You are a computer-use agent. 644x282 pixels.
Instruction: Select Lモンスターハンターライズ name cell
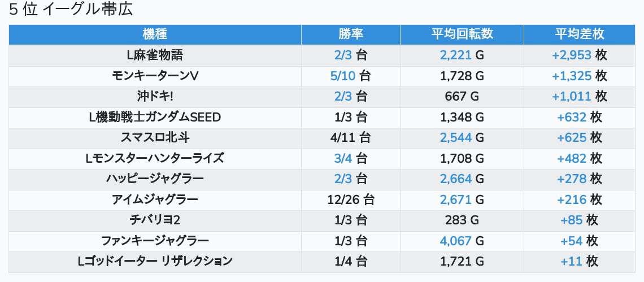coord(155,158)
